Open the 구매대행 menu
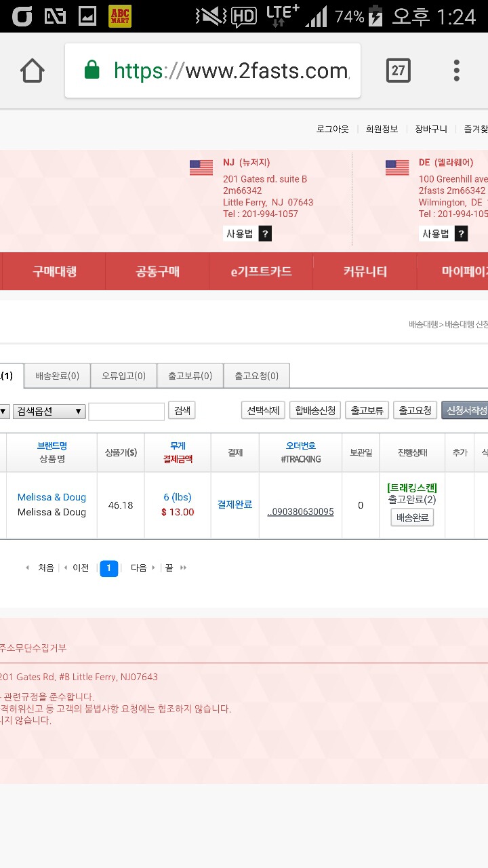 tap(54, 271)
